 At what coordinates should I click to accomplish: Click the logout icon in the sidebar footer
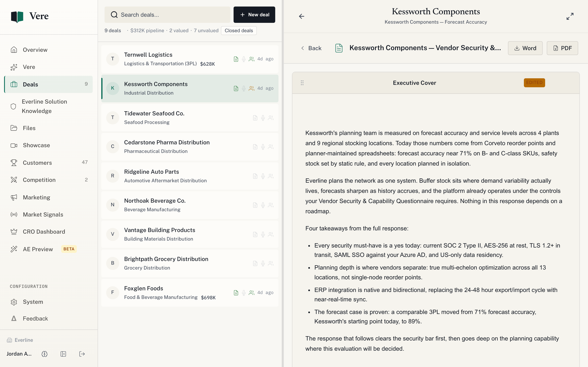(82, 354)
